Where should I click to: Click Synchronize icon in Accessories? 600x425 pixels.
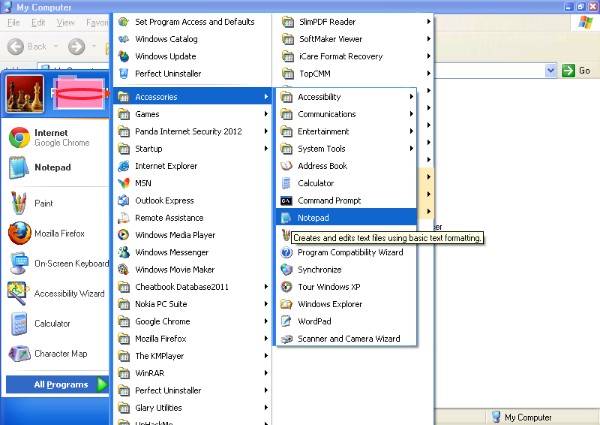pos(286,270)
